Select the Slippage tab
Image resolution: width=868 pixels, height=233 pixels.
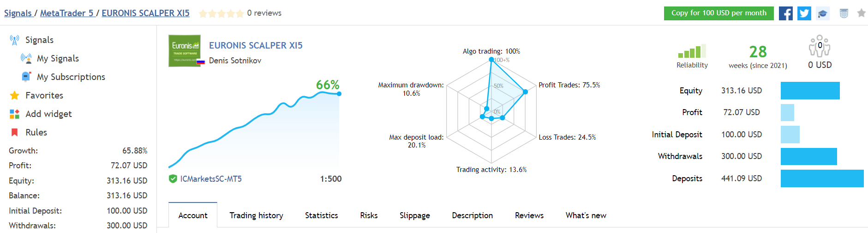[414, 215]
